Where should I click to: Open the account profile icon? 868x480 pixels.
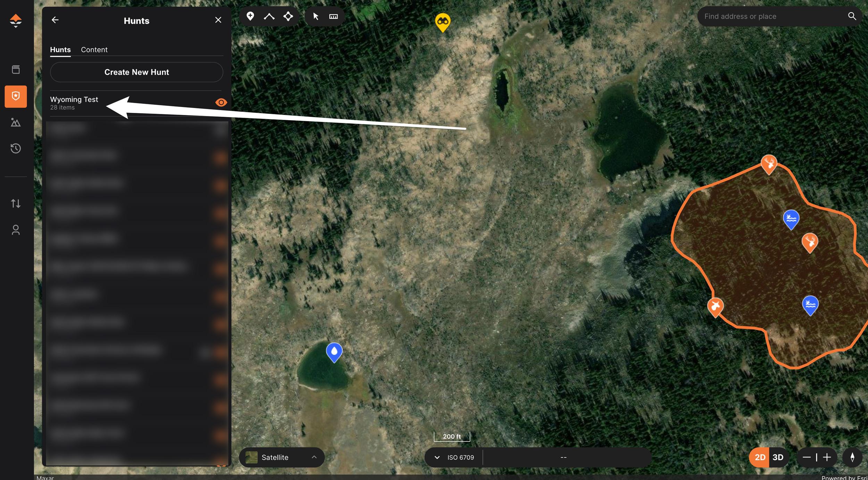[x=16, y=230]
